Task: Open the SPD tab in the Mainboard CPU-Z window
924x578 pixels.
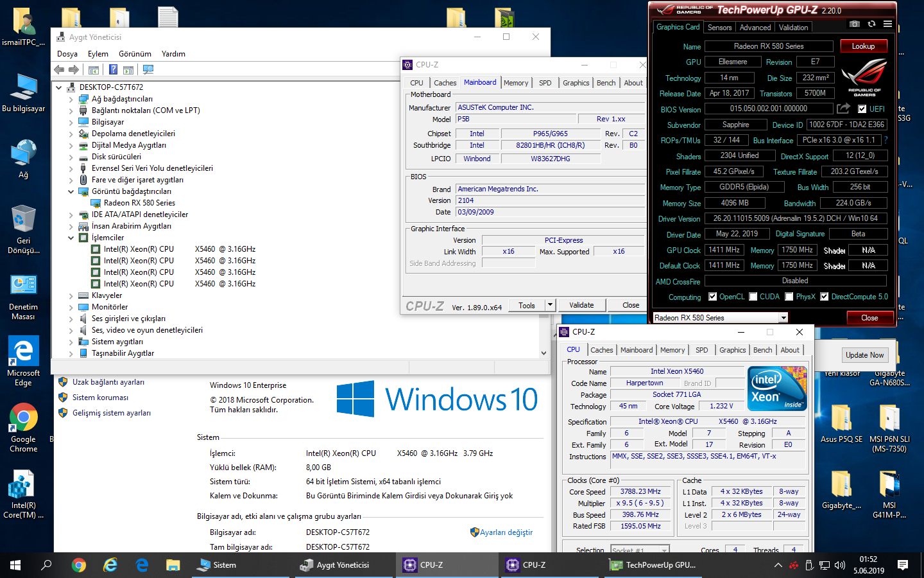Action: pyautogui.click(x=545, y=83)
